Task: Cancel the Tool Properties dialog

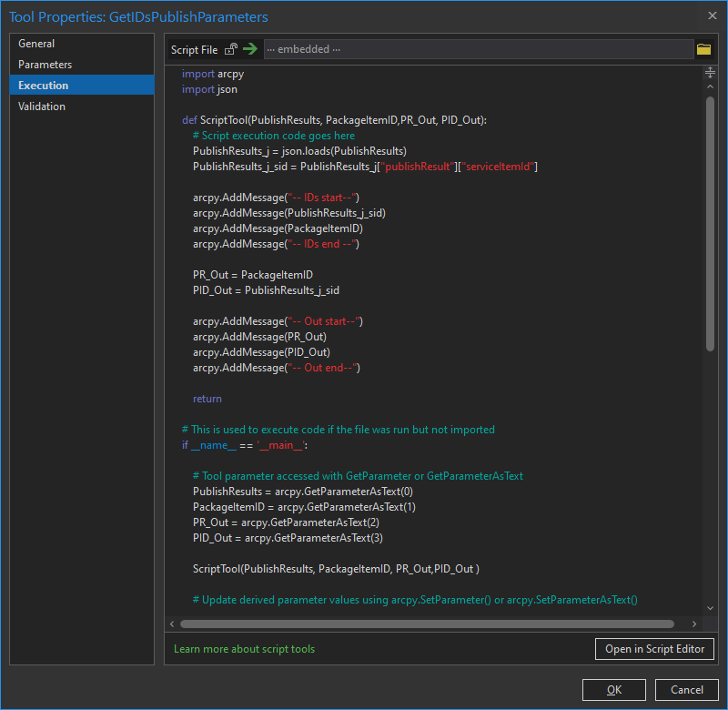Action: click(x=686, y=689)
